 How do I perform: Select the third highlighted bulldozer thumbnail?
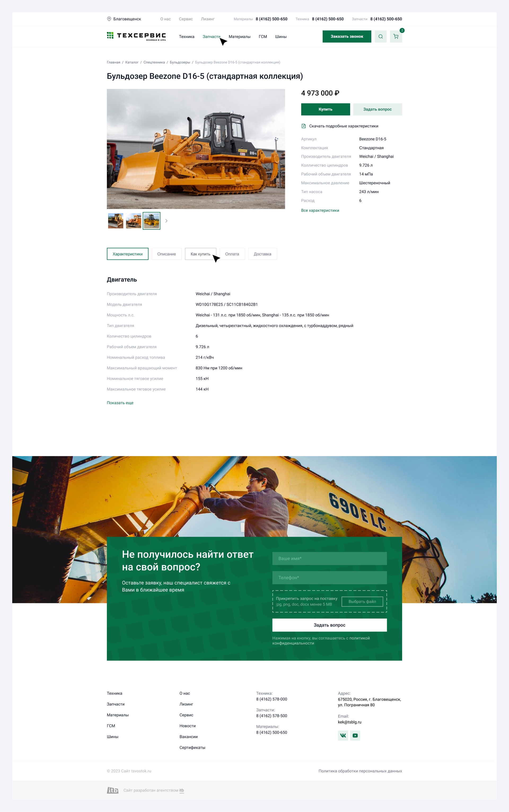pos(151,221)
